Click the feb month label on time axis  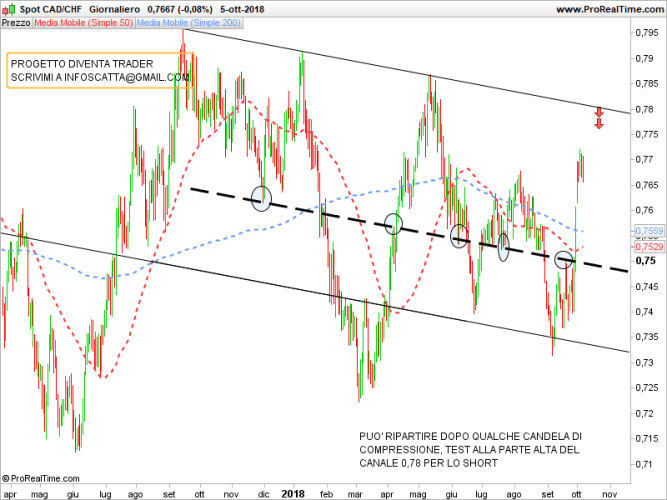tap(326, 494)
